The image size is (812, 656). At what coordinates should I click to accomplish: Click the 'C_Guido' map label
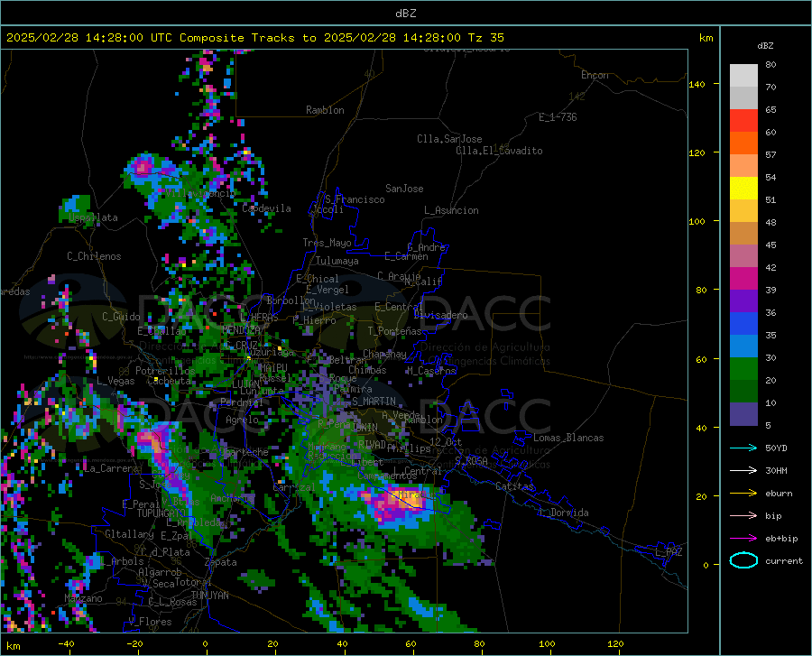(x=121, y=317)
